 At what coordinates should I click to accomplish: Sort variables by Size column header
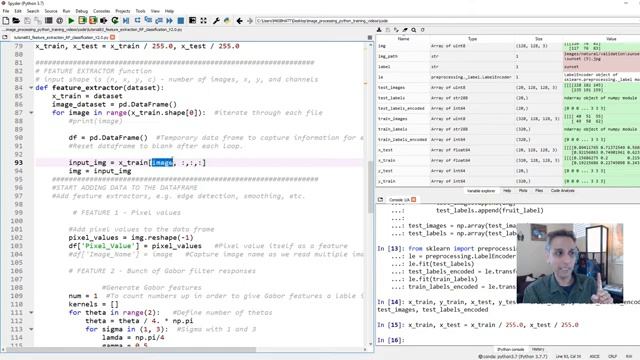pyautogui.click(x=539, y=38)
